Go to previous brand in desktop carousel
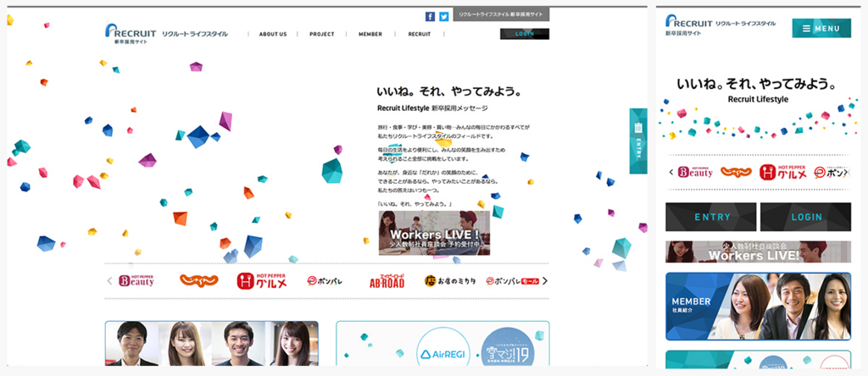Image resolution: width=868 pixels, height=376 pixels. [109, 281]
